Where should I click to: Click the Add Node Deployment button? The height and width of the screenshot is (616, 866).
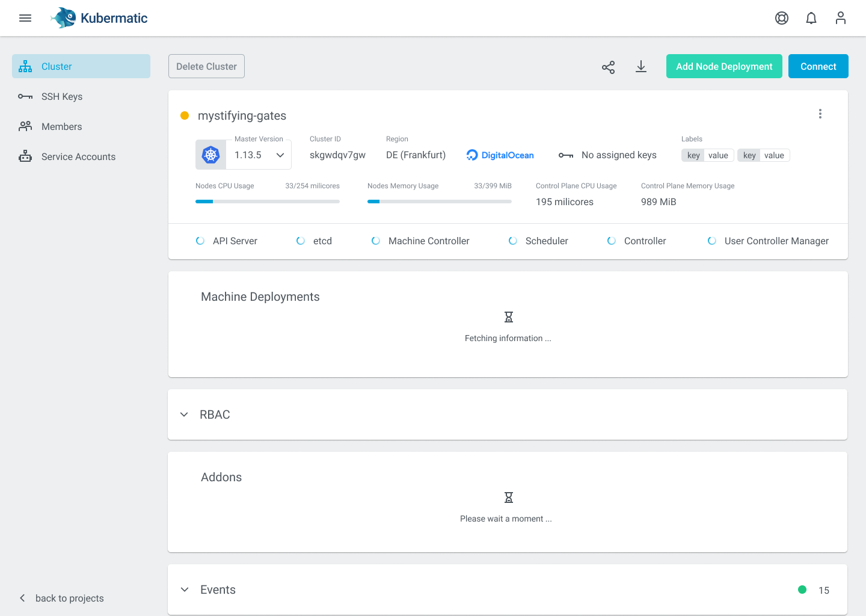pyautogui.click(x=724, y=66)
